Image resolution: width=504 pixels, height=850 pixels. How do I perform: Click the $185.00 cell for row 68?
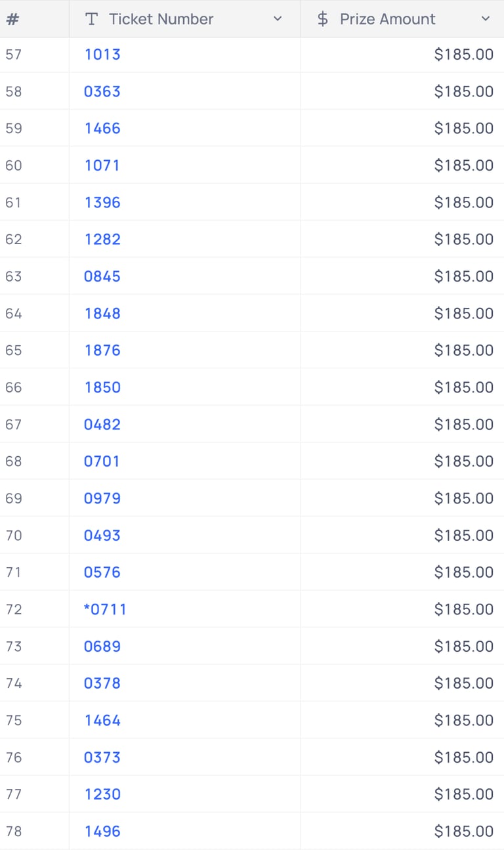(402, 461)
